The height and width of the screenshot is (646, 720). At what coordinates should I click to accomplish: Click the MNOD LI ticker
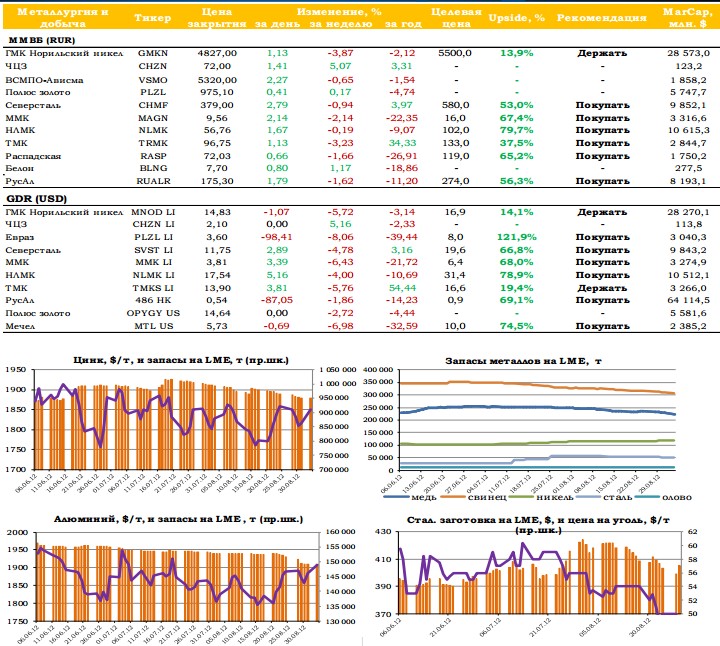[153, 212]
